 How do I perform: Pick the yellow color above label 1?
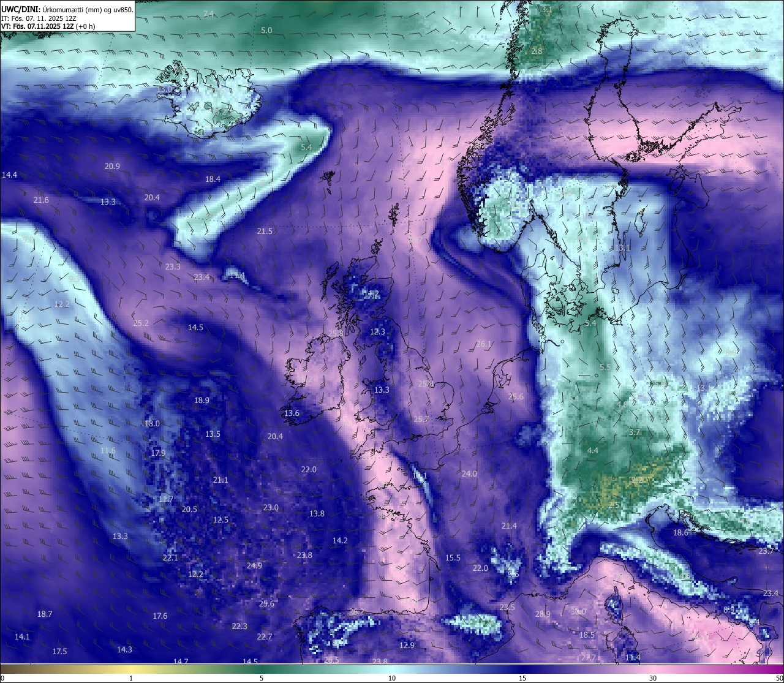131,669
